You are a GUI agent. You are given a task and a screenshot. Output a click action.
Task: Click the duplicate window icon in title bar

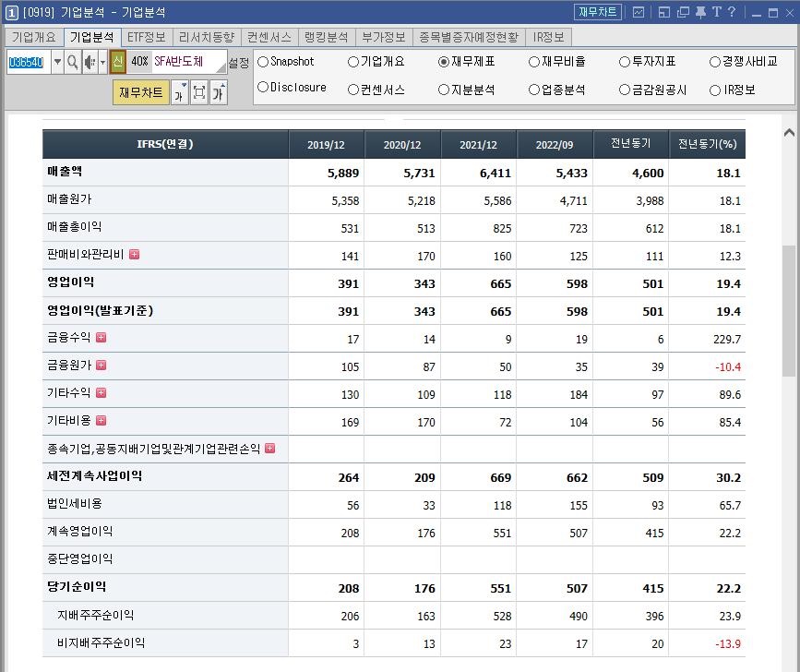click(683, 12)
